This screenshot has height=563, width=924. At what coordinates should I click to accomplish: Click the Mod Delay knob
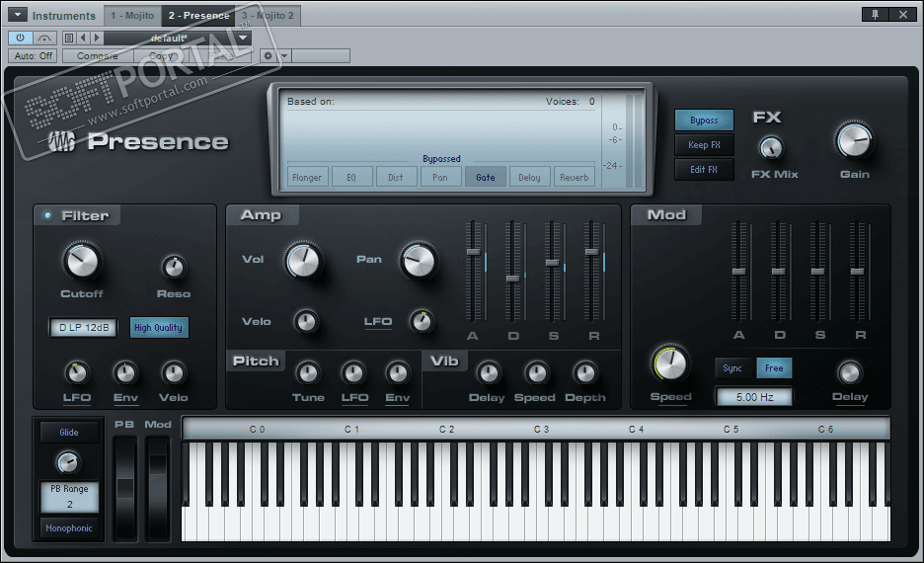click(x=849, y=373)
